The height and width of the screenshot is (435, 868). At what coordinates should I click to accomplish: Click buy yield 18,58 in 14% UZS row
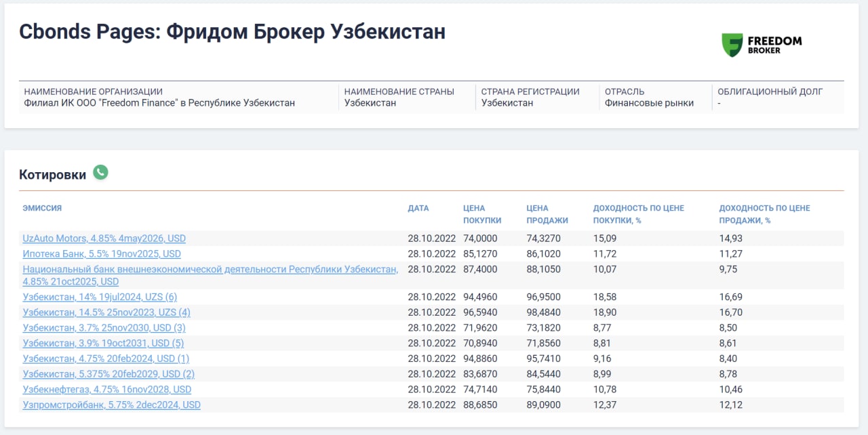pyautogui.click(x=605, y=297)
